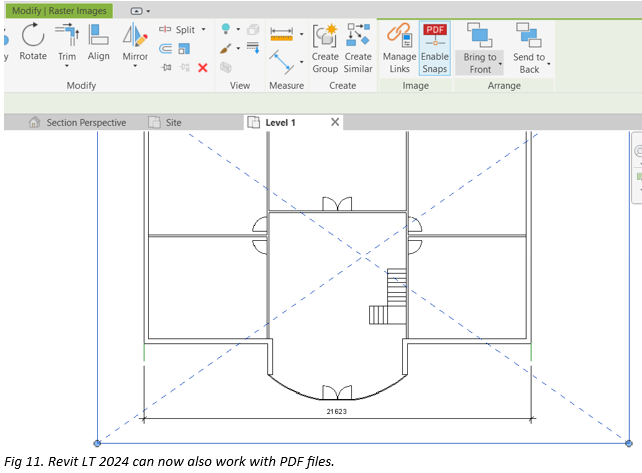
Task: Click the Arrange panel label
Action: pos(504,86)
